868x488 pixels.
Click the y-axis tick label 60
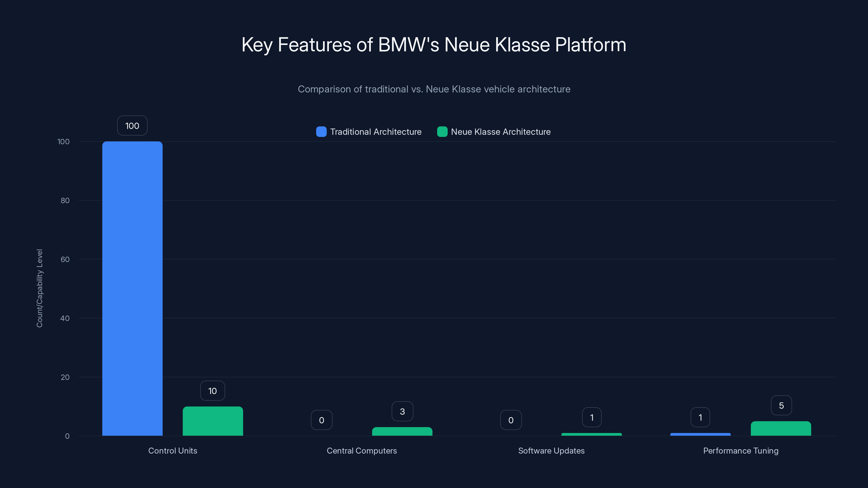click(65, 259)
